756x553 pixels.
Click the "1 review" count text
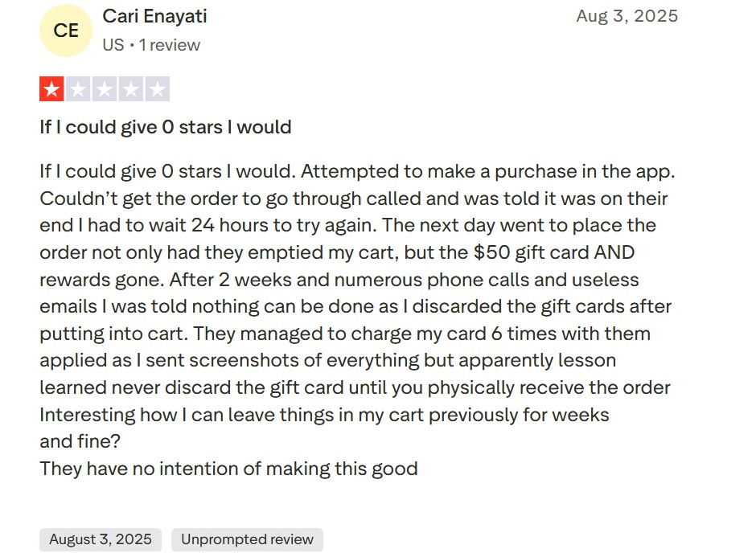(x=170, y=45)
